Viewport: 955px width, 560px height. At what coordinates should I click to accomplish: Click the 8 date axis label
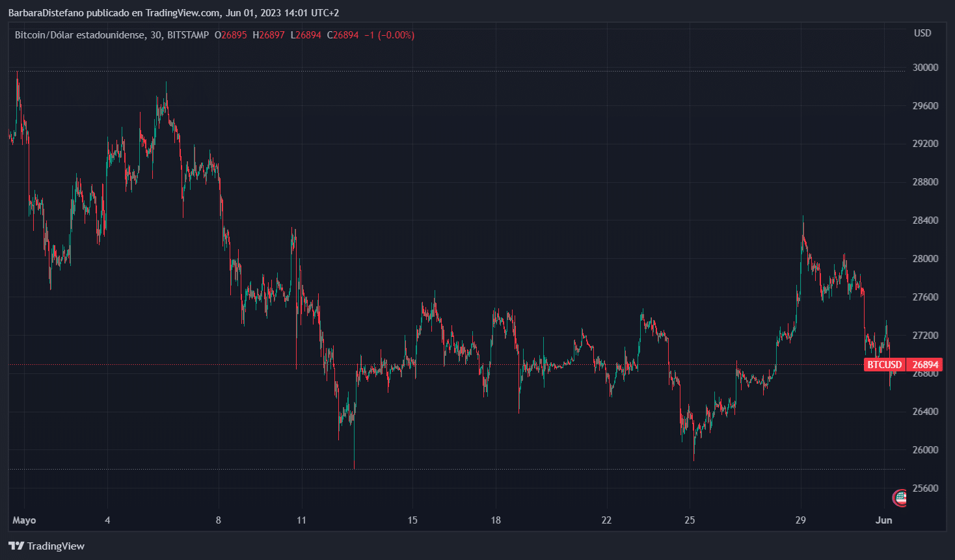219,520
